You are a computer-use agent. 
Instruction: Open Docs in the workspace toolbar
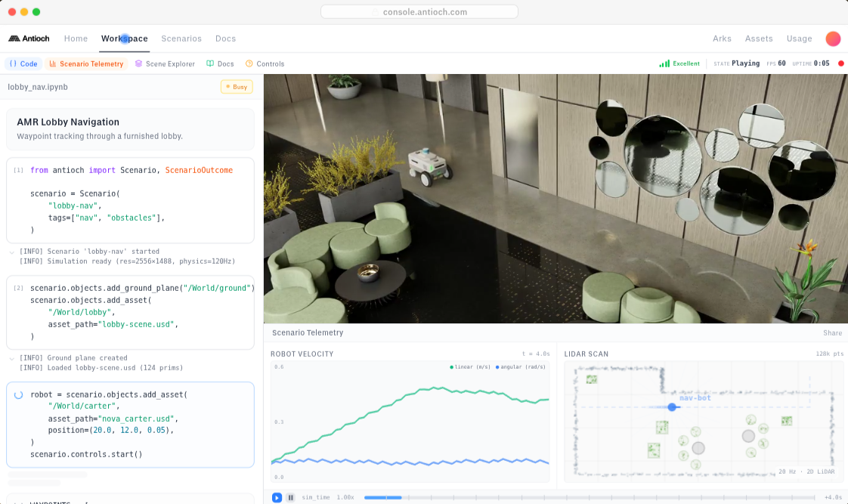tap(220, 64)
